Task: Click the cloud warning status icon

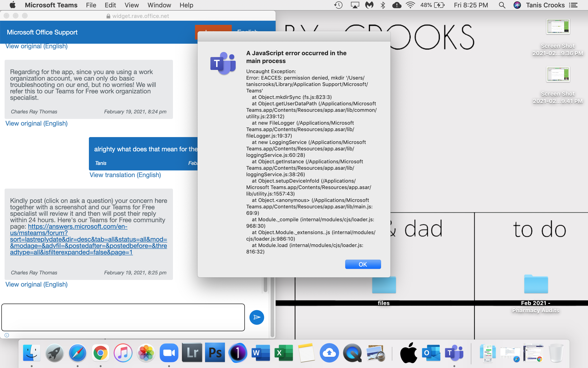Action: (x=396, y=5)
